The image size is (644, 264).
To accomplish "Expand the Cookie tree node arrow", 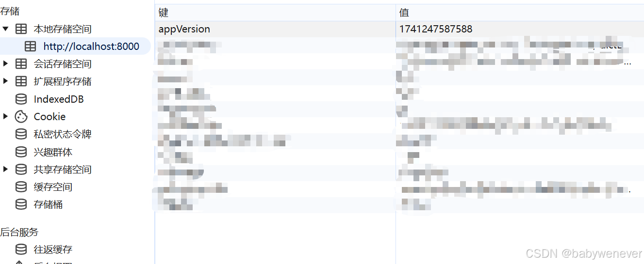I will (x=5, y=117).
